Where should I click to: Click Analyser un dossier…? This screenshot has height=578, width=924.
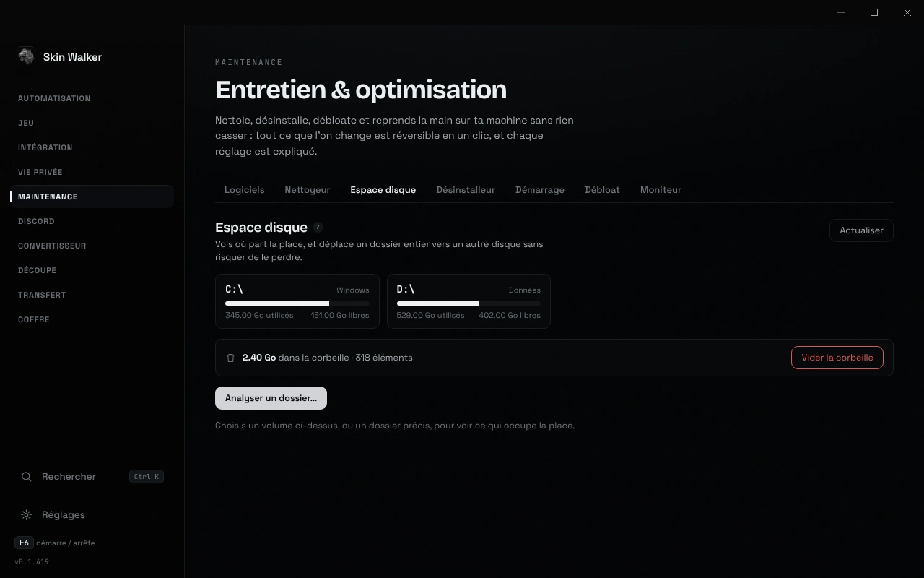tap(271, 398)
